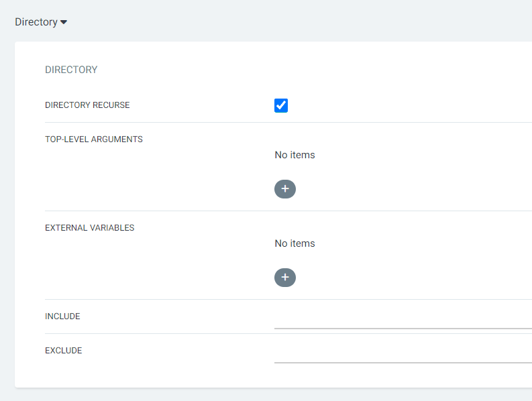The image size is (532, 401).
Task: Add a new external variable item
Action: coord(285,278)
